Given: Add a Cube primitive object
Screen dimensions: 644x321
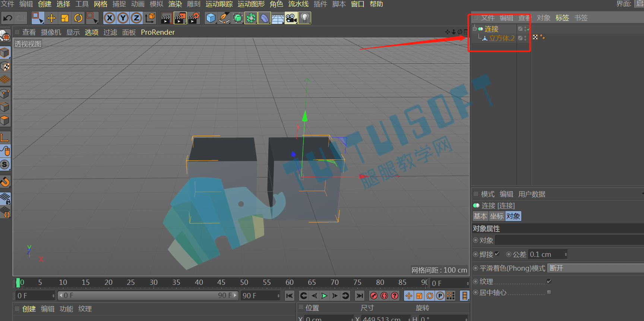Looking at the screenshot, I should [x=211, y=18].
